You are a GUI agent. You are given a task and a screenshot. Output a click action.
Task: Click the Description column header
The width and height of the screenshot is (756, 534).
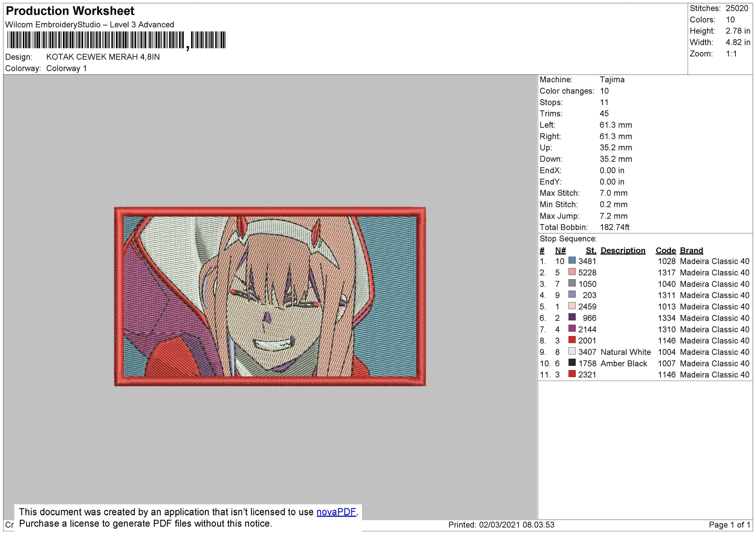622,250
